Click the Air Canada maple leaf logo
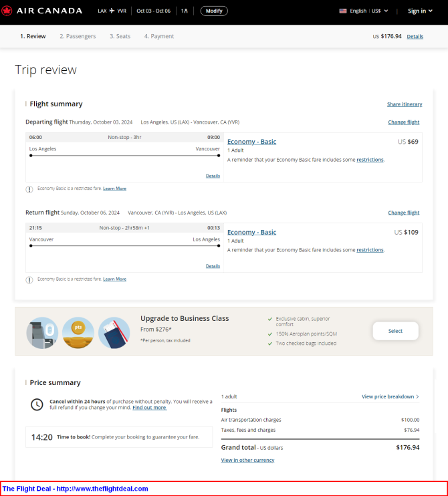 click(6, 11)
